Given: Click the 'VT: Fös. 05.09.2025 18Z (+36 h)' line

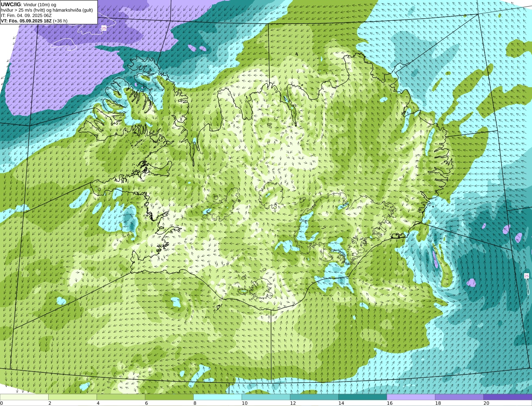Looking at the screenshot, I should [x=34, y=21].
